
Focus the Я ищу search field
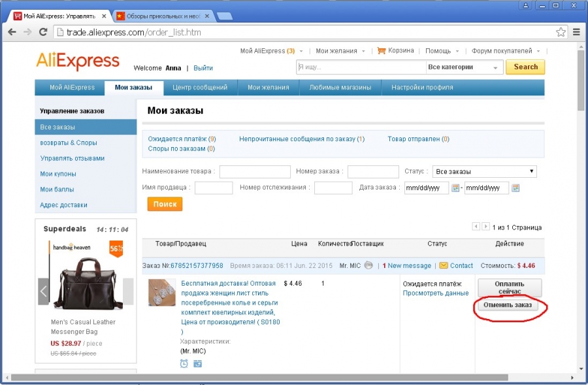click(x=361, y=67)
